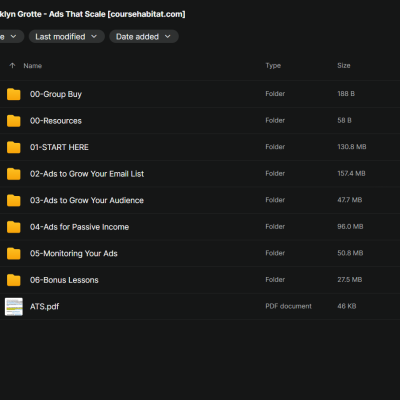The height and width of the screenshot is (400, 400).
Task: Click the Size column header
Action: pos(344,66)
